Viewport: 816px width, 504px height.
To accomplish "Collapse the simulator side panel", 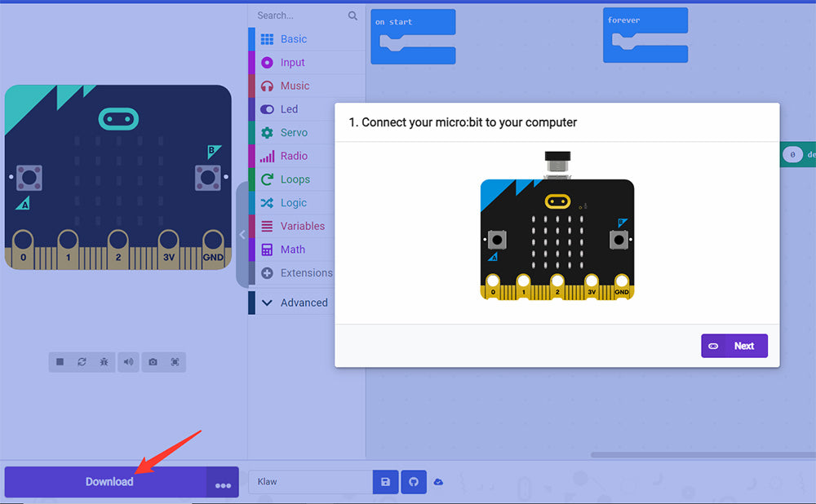I will [x=242, y=235].
